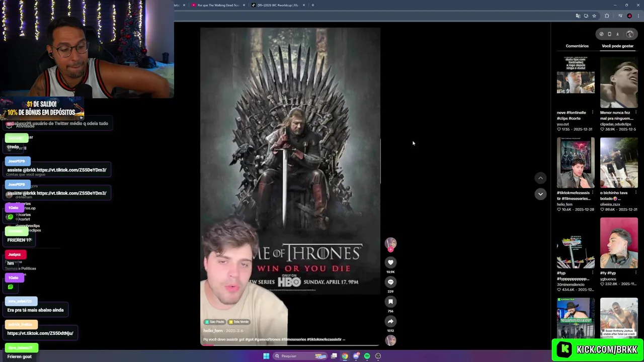Viewport: 644px width, 362px height.
Task: Open the o bichinho tava bolado thumbnail
Action: click(x=619, y=162)
